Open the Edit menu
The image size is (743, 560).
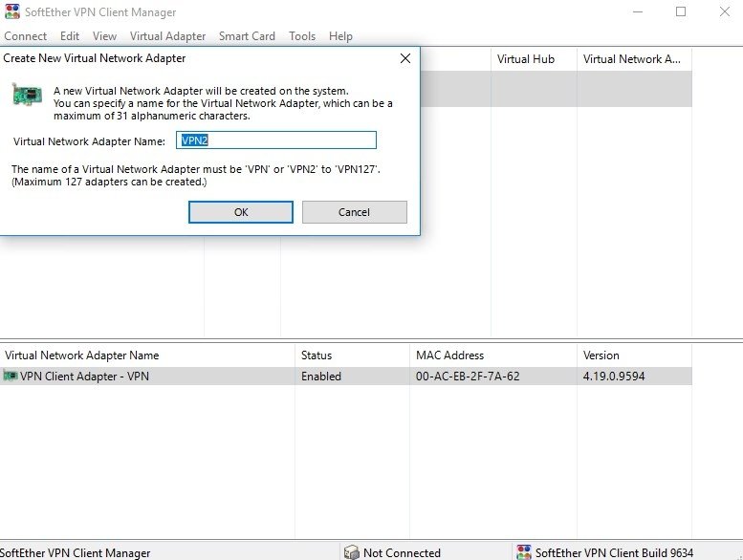(70, 36)
